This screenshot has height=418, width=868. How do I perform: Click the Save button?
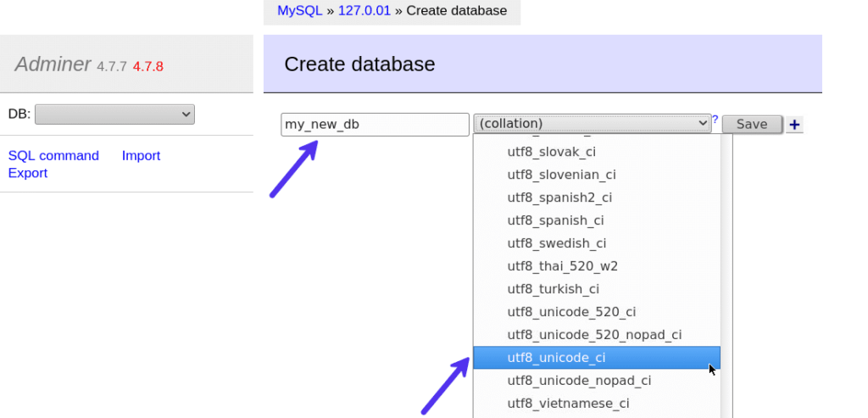[751, 125]
